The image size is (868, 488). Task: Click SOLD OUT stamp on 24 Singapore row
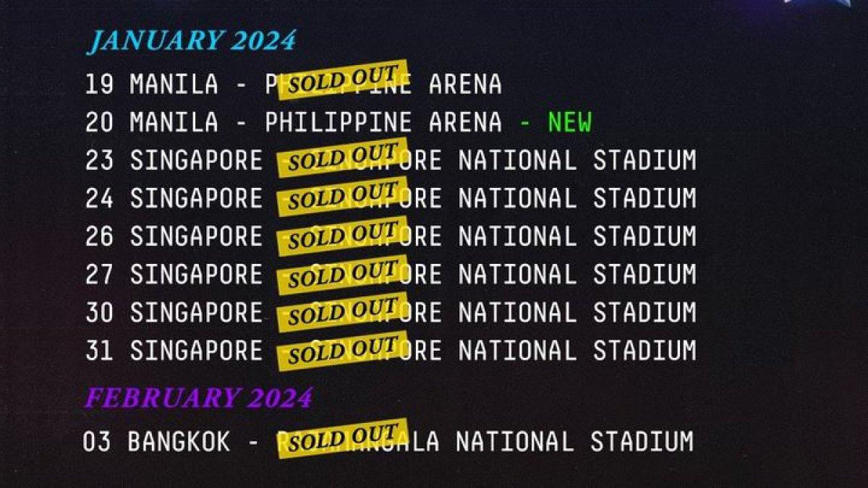341,196
